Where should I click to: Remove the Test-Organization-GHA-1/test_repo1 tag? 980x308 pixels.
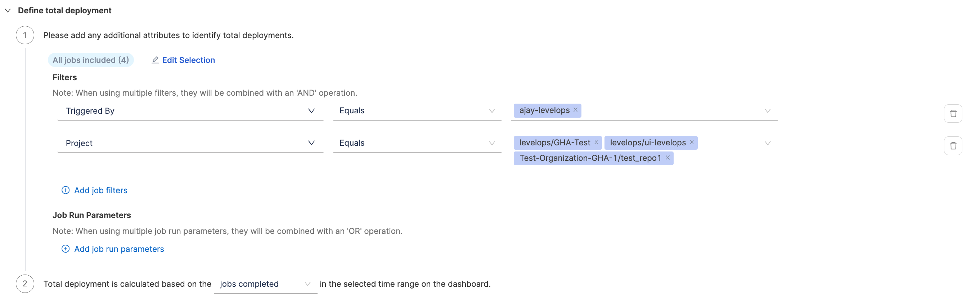click(x=667, y=158)
